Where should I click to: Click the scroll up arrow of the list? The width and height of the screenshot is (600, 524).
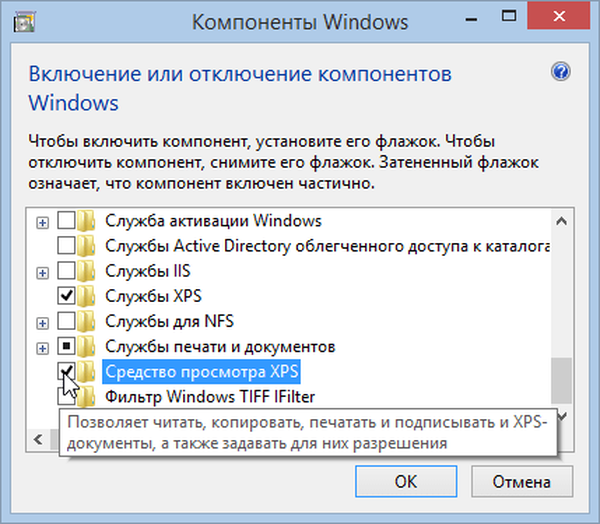[x=561, y=220]
